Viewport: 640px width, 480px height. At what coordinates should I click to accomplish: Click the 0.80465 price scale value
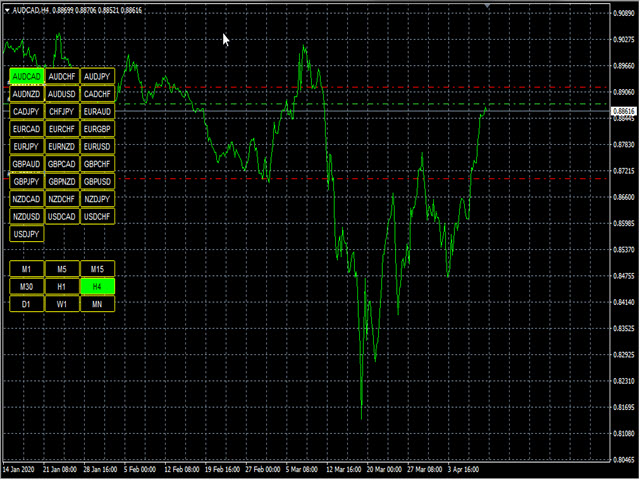coord(624,460)
